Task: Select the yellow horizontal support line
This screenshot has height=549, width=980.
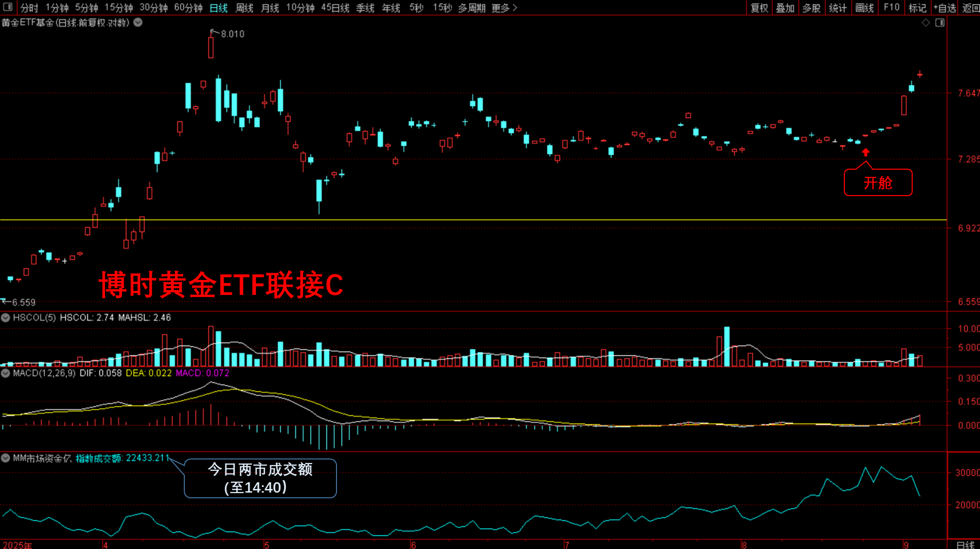Action: coord(473,220)
